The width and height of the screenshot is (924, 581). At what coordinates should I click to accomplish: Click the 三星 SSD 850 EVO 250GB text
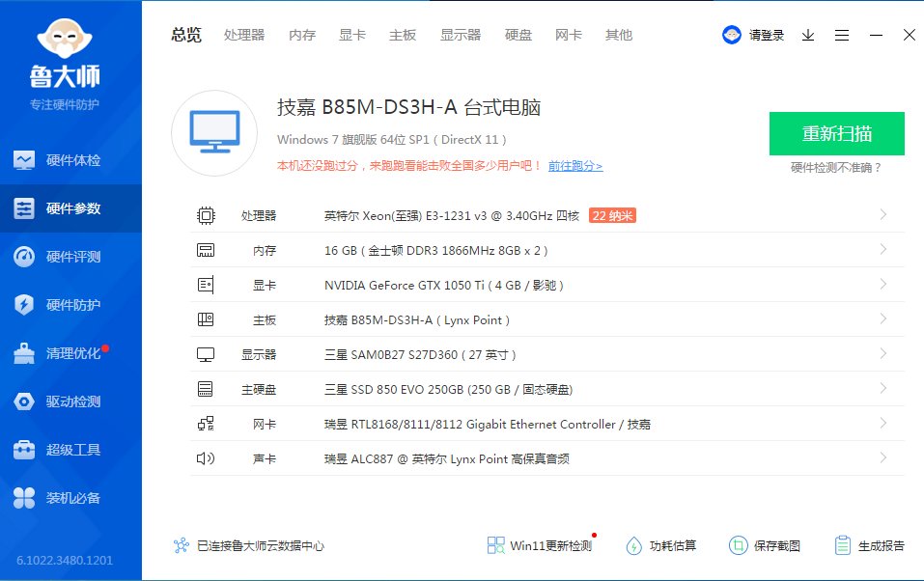(448, 390)
